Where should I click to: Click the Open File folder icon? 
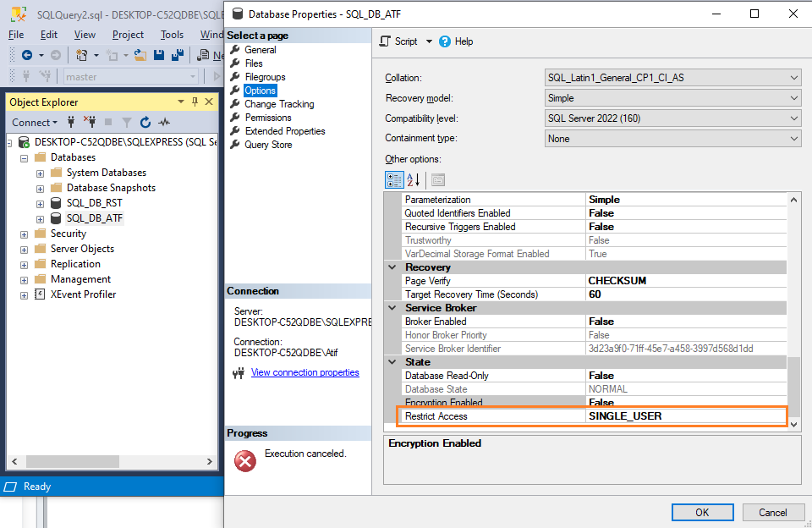click(140, 55)
